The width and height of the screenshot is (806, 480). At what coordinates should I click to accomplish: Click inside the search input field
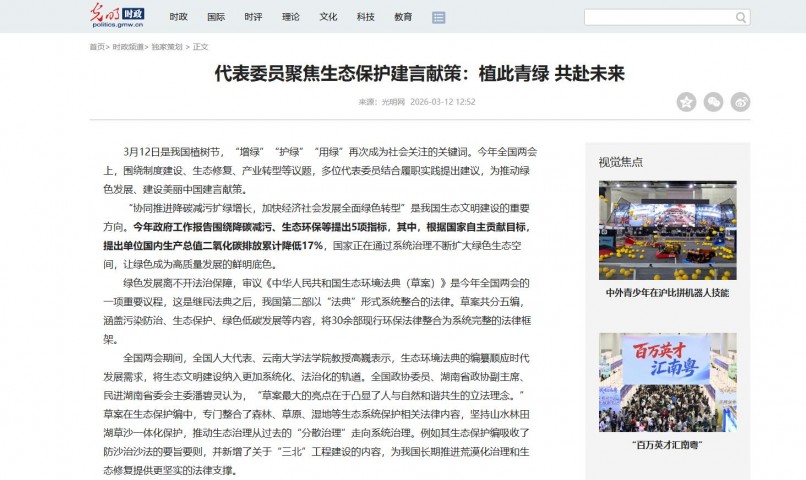coord(658,17)
